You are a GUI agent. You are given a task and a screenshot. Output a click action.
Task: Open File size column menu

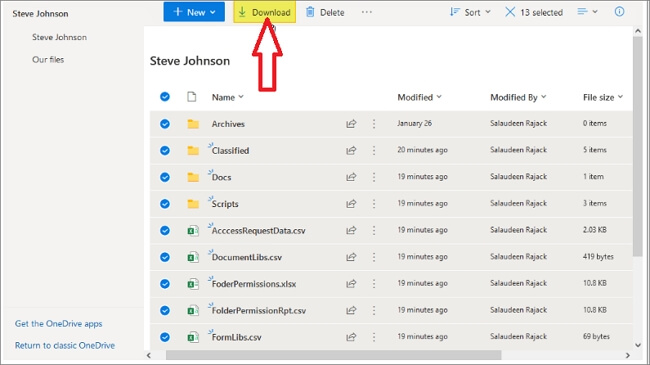(x=603, y=97)
